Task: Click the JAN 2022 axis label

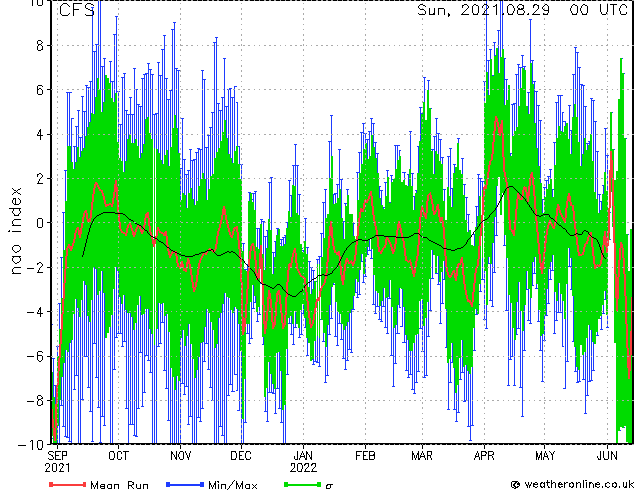Action: (303, 462)
